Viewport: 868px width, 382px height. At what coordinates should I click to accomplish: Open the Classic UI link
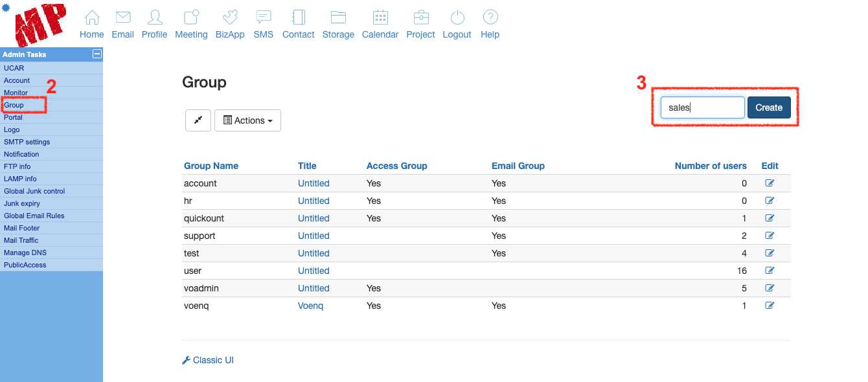[213, 360]
